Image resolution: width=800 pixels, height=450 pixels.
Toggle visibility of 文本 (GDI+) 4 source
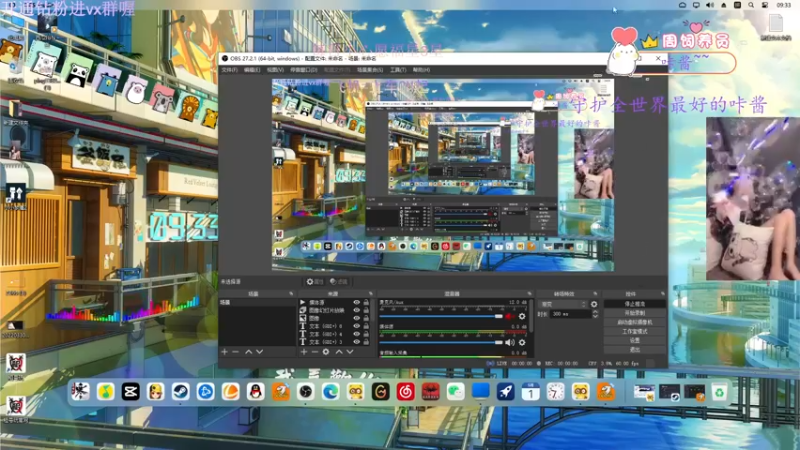357,334
